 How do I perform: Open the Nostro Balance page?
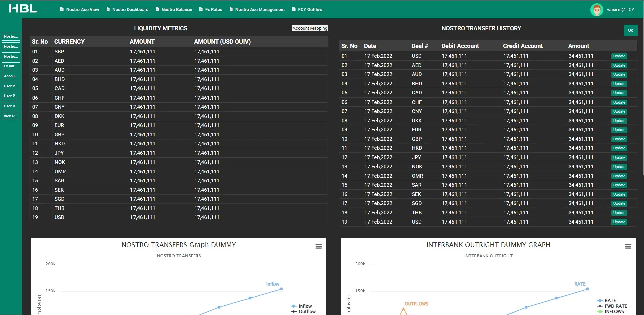177,10
